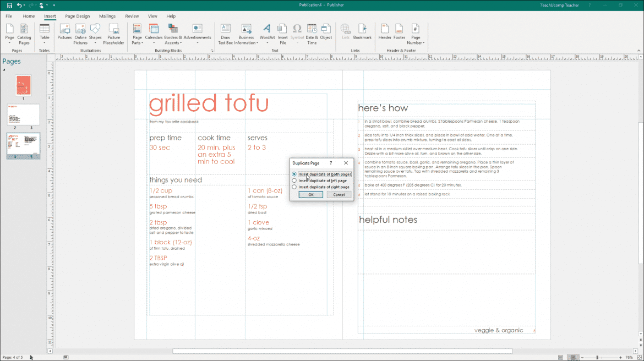
Task: Open the Shapes gallery
Action: (x=95, y=33)
